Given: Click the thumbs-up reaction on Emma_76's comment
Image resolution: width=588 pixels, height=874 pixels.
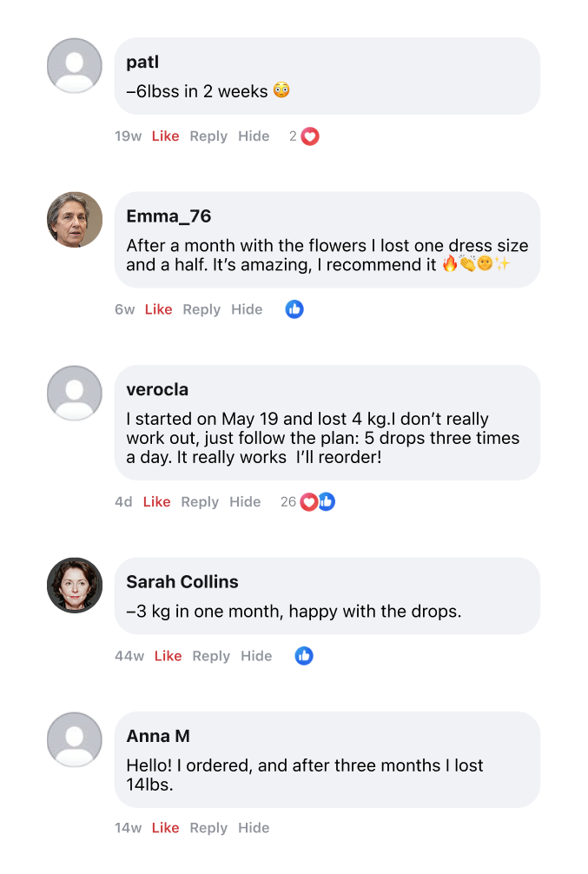Looking at the screenshot, I should [x=294, y=309].
